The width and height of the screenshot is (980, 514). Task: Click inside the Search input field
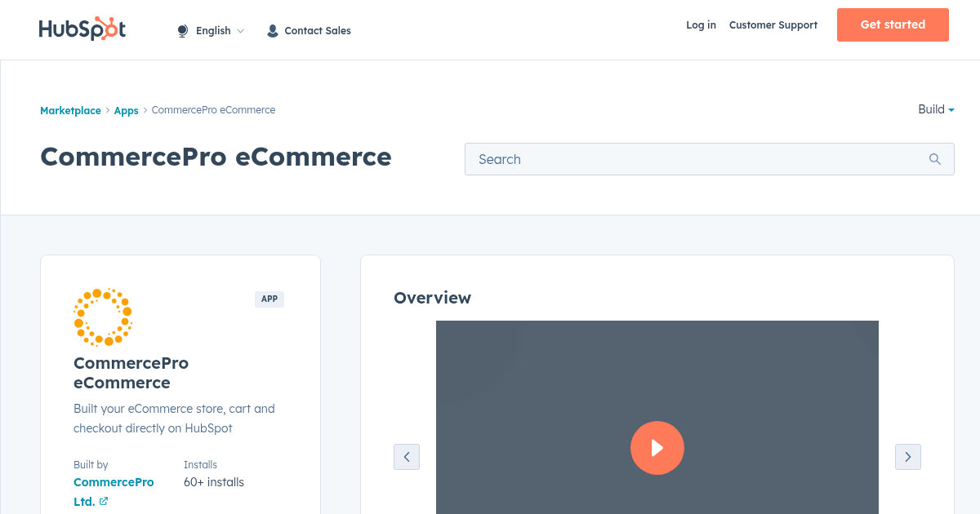click(653, 159)
